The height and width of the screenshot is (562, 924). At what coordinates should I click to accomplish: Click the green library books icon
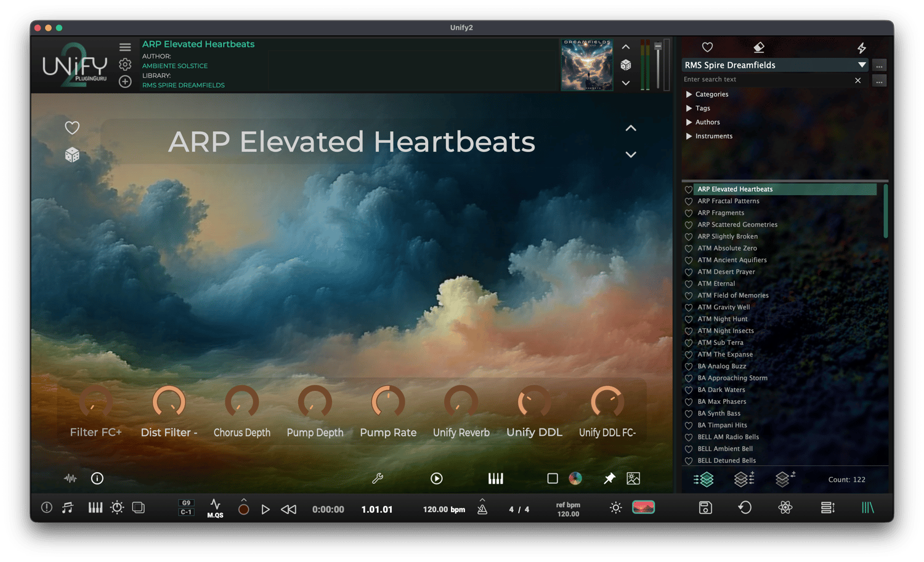[x=868, y=508]
